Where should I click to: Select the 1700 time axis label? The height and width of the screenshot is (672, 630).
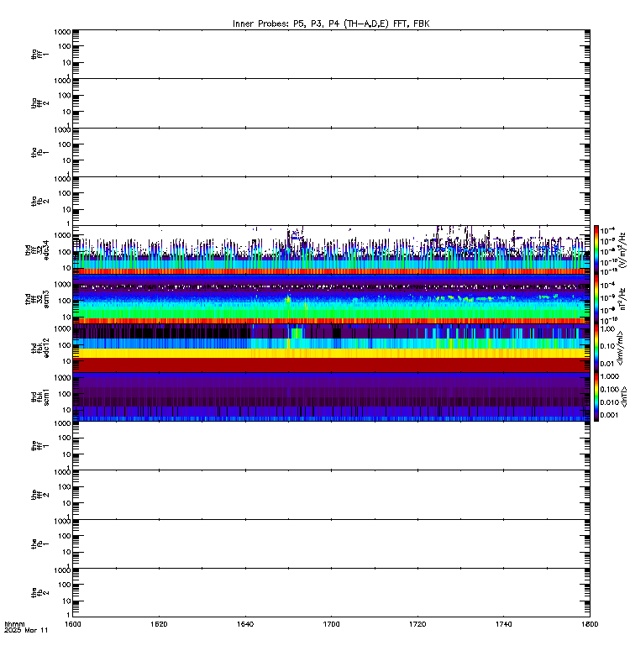tap(331, 624)
